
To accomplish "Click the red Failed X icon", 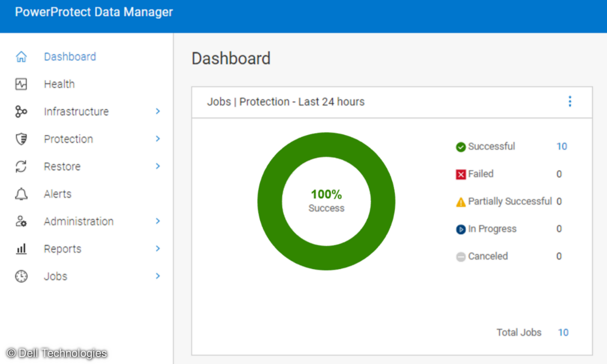I will tap(461, 174).
